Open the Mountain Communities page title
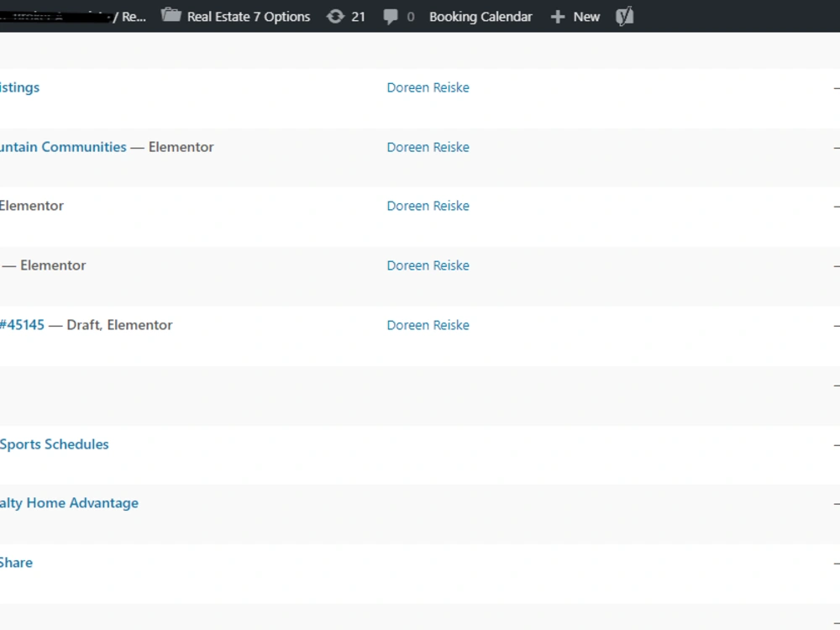The image size is (840, 630). [63, 147]
